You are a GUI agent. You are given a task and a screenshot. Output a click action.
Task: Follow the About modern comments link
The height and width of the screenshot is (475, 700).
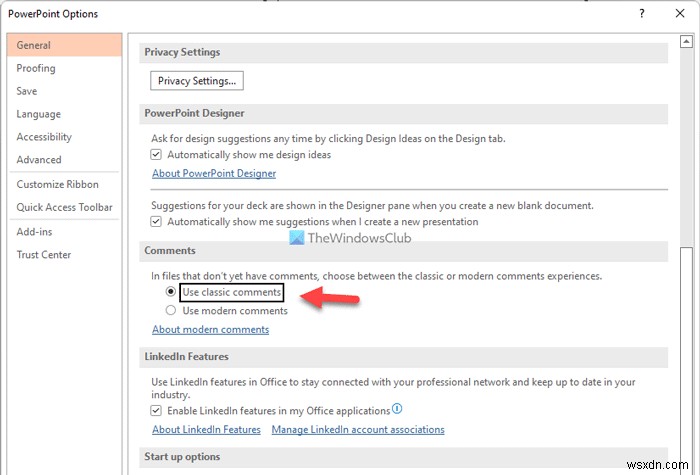point(210,329)
